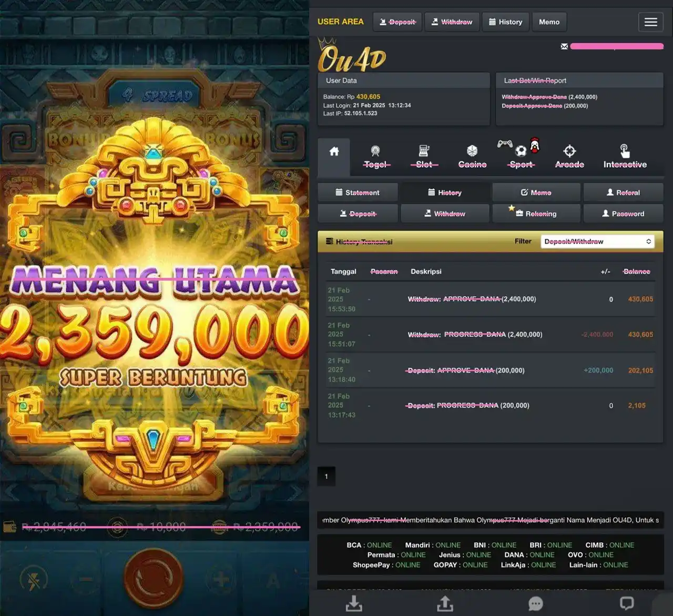The image size is (673, 616).
Task: Click the win coins stack icon
Action: point(219,527)
